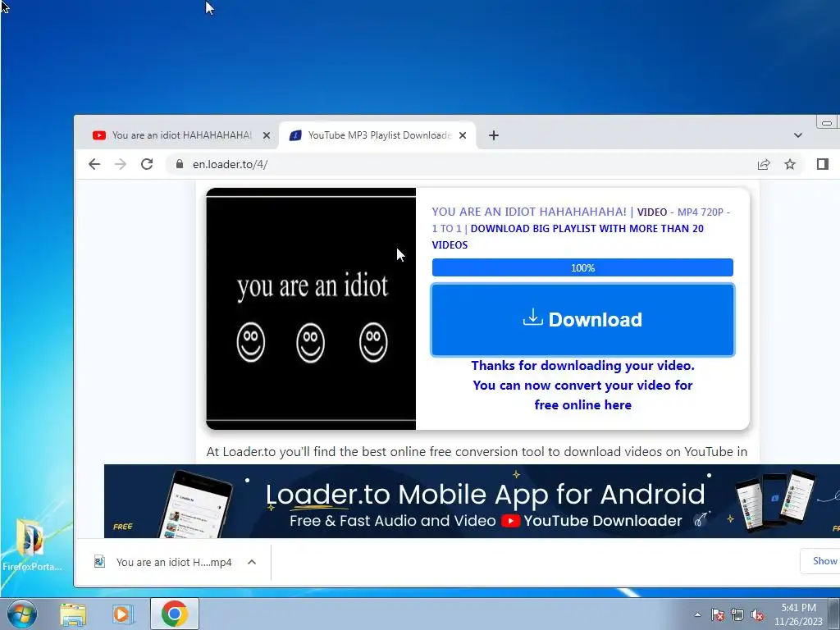Viewport: 840px width, 630px height.
Task: Select the FirefoxPortable desktop icon
Action: 31,545
